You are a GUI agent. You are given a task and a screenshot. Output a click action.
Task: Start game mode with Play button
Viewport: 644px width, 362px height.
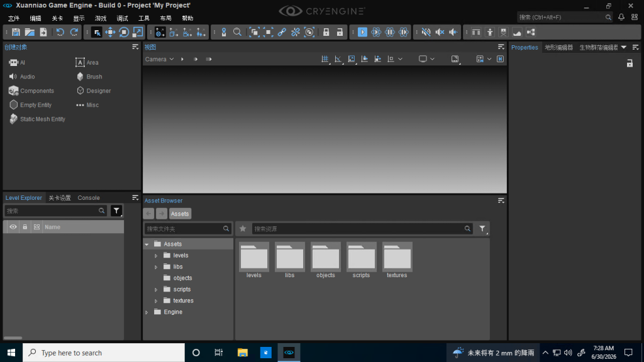(x=362, y=32)
